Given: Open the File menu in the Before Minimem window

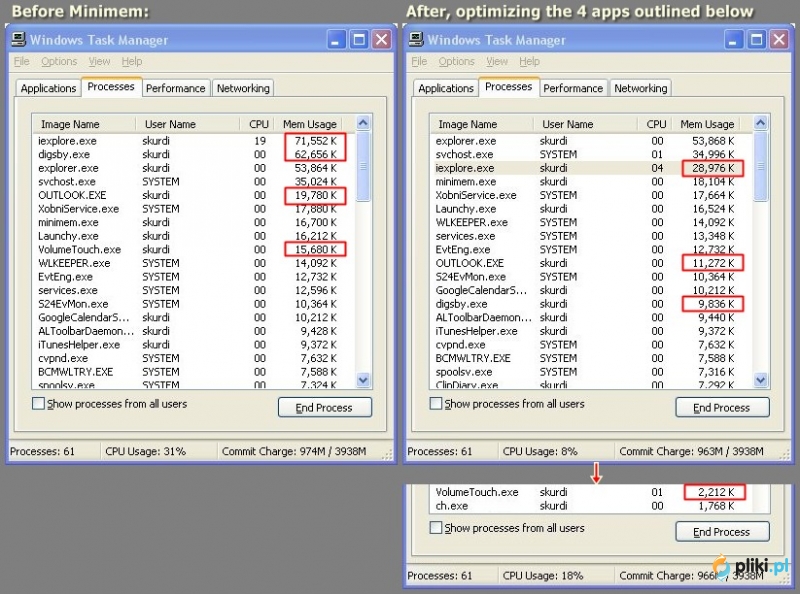Looking at the screenshot, I should pos(21,61).
